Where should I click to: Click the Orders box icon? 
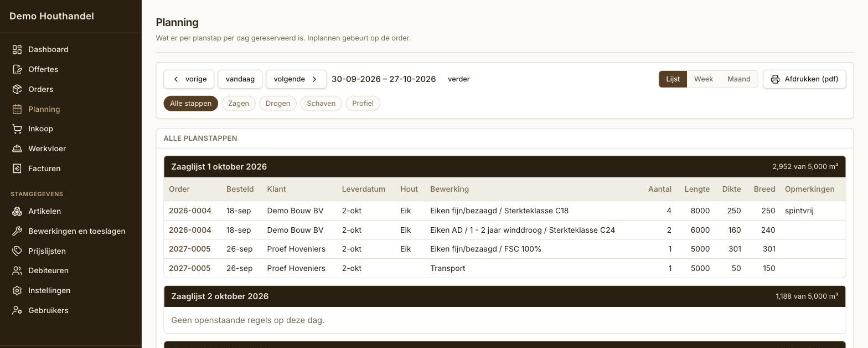[17, 89]
